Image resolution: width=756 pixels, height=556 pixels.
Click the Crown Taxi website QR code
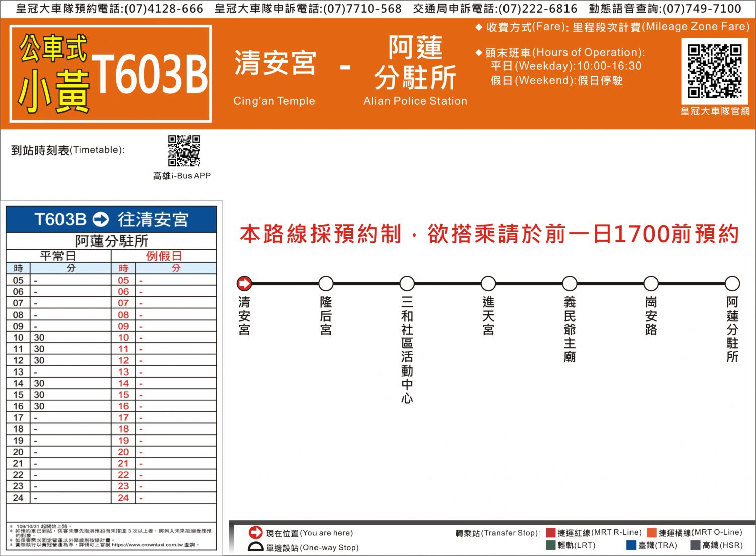point(714,71)
